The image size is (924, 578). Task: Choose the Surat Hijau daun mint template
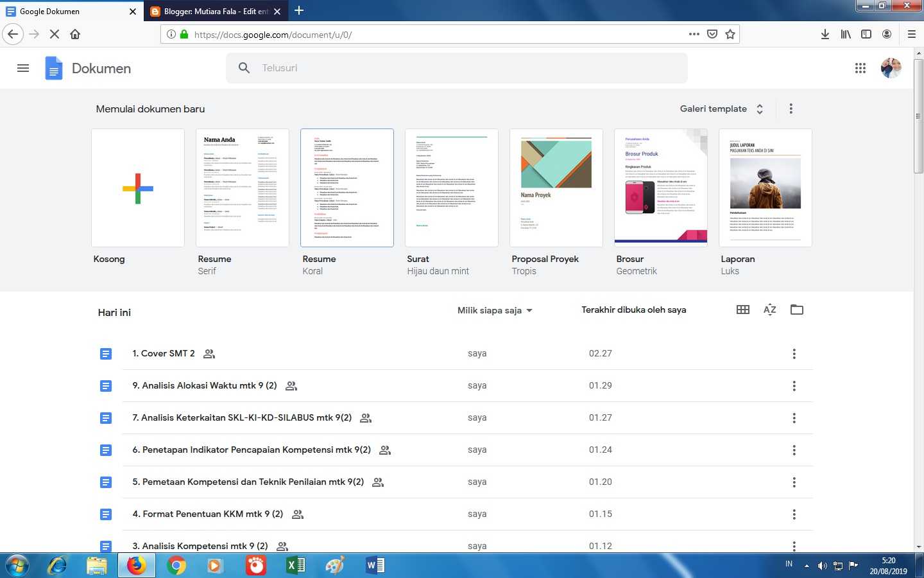pyautogui.click(x=452, y=188)
